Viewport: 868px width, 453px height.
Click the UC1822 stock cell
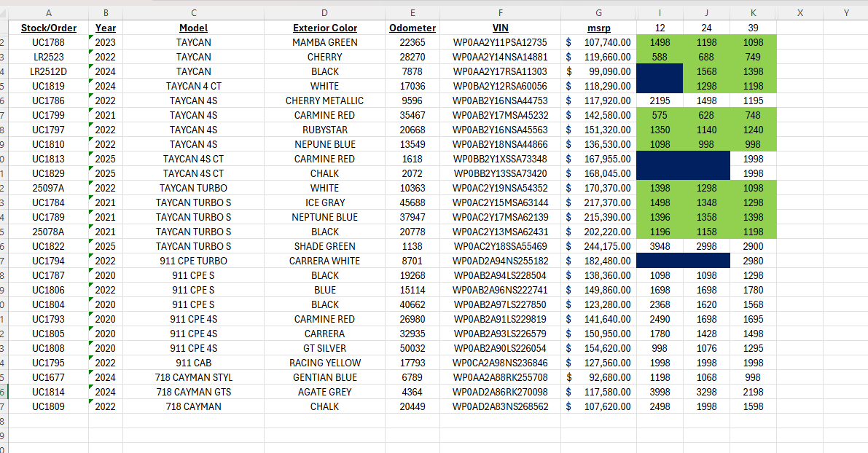[49, 246]
